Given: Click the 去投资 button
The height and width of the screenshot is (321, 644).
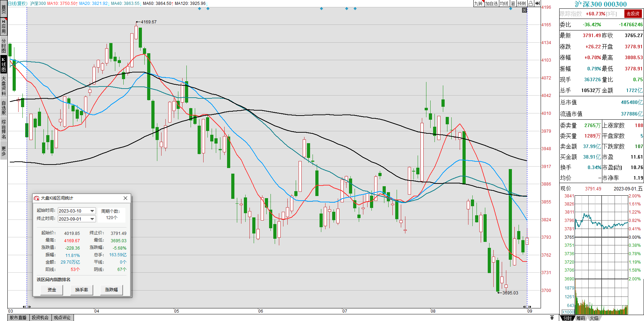Looking at the screenshot, I should [x=633, y=14].
